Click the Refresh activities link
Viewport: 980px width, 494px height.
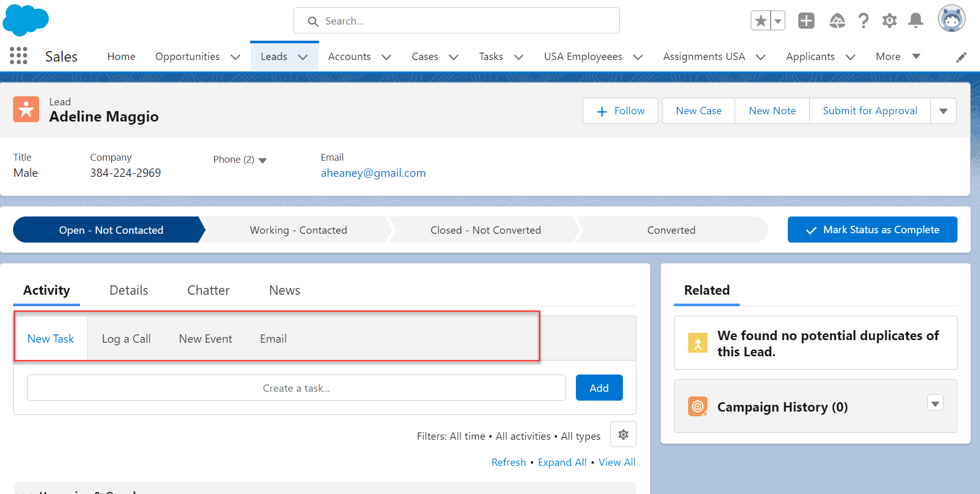[509, 462]
